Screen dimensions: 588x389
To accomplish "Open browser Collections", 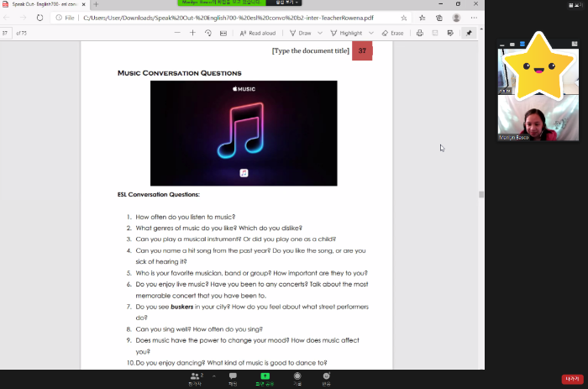I will [439, 18].
